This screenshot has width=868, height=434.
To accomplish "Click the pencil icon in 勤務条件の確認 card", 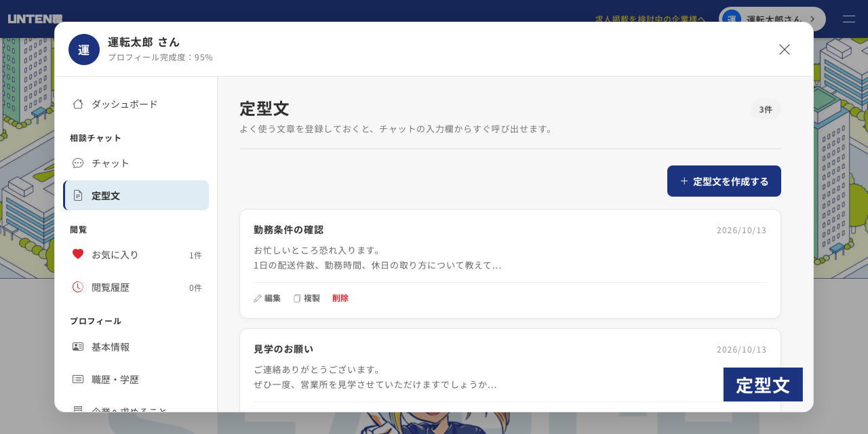I will pyautogui.click(x=258, y=298).
